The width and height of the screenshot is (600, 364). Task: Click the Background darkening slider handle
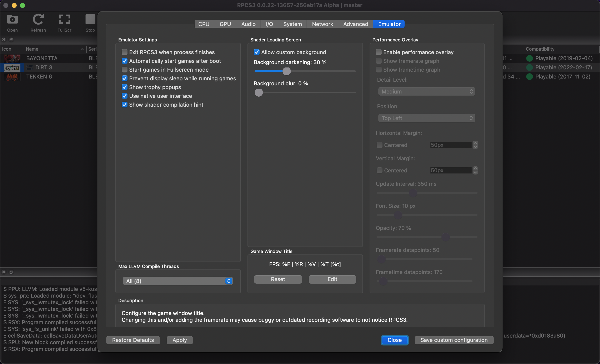(x=287, y=71)
